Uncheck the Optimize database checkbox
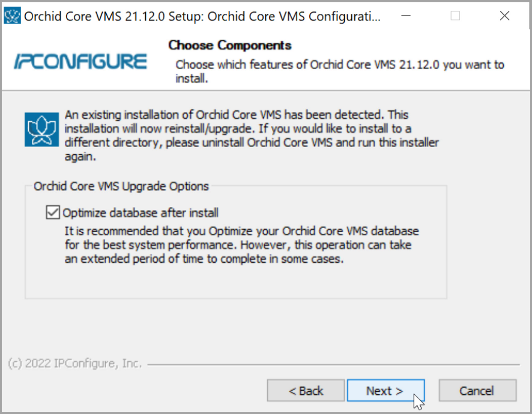 coord(53,212)
